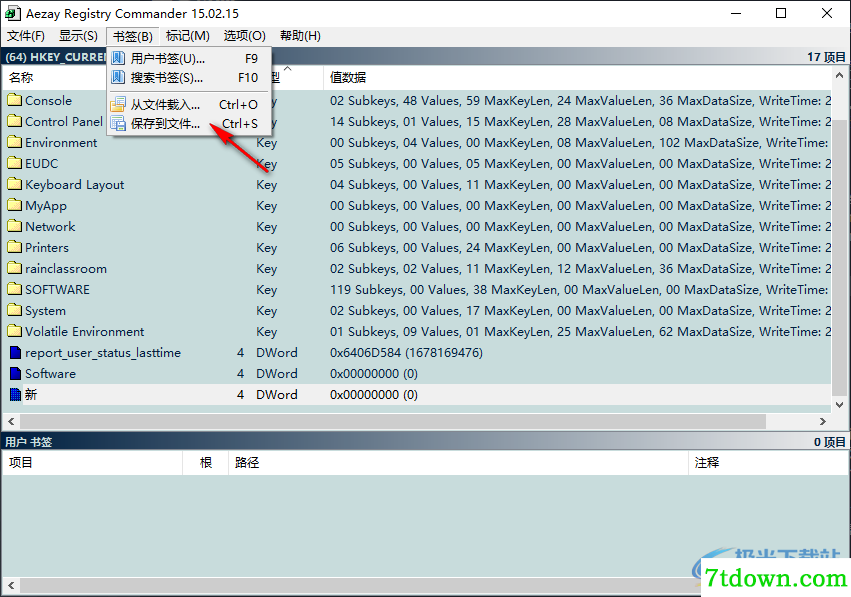Select the MyApp key name

pos(46,206)
